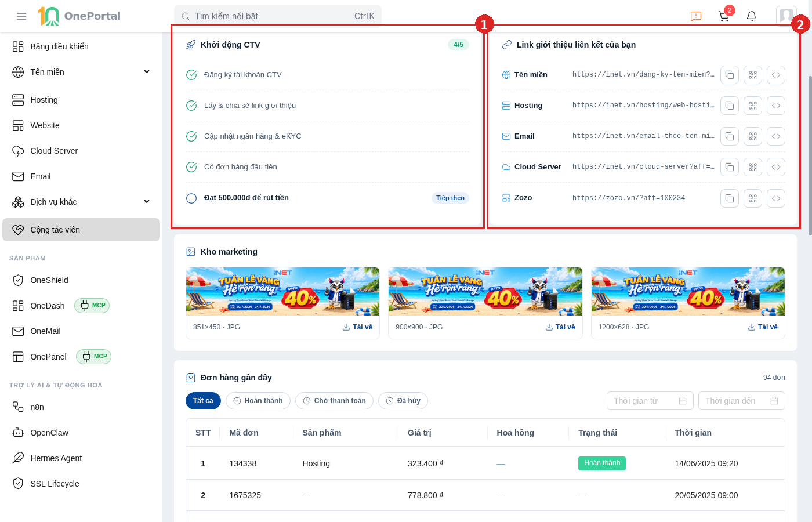Open Email in the sidebar
Viewport: 812px width, 522px height.
[81, 176]
